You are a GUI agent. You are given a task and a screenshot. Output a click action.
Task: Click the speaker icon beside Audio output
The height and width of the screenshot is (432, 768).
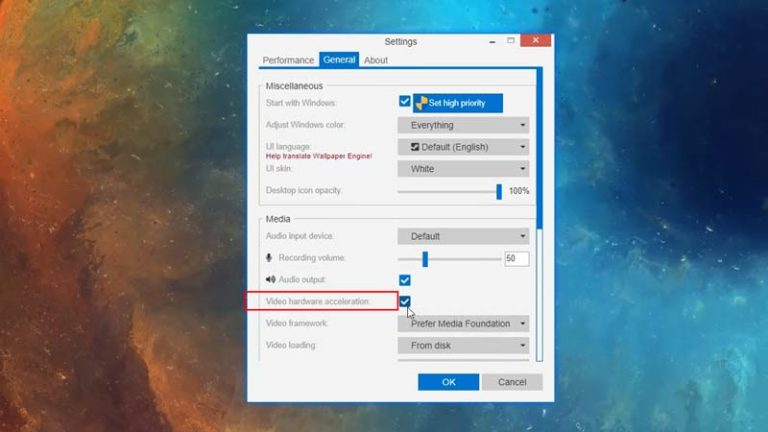coord(270,280)
